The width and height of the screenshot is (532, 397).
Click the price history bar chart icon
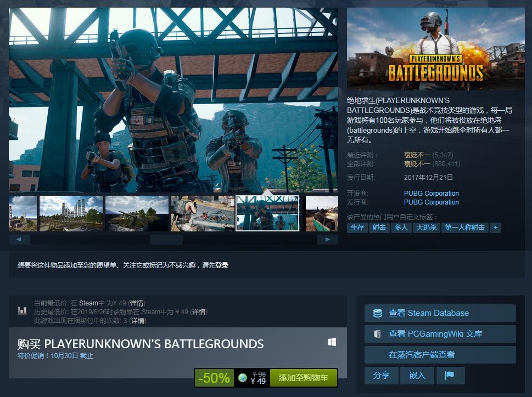click(x=23, y=310)
